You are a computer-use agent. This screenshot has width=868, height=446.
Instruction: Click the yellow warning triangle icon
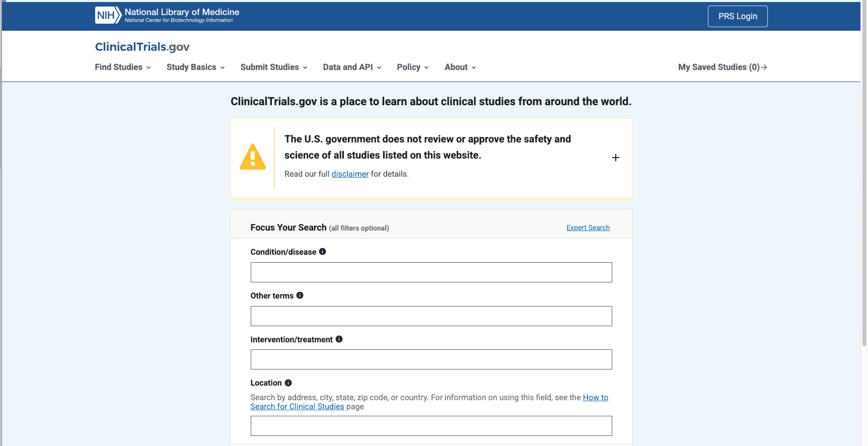(x=253, y=157)
